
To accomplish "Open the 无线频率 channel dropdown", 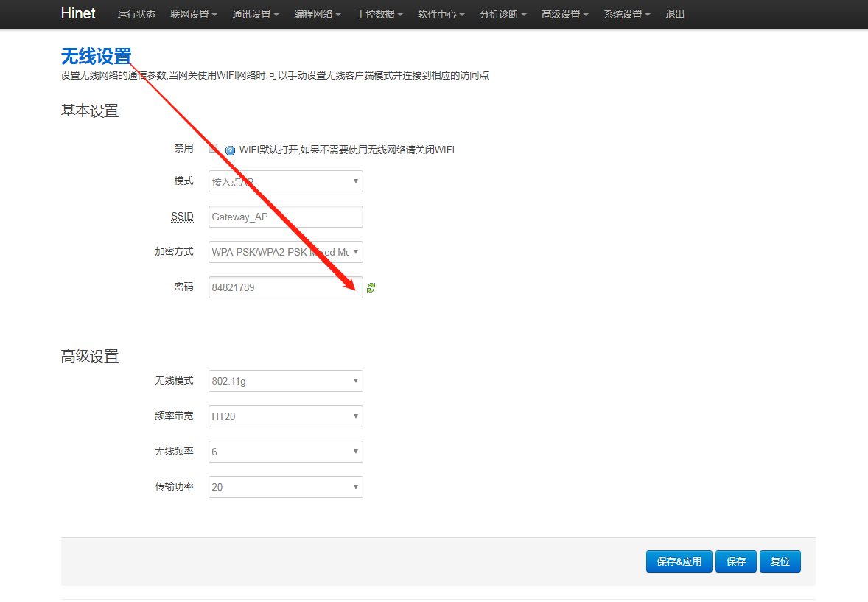I will pyautogui.click(x=285, y=452).
